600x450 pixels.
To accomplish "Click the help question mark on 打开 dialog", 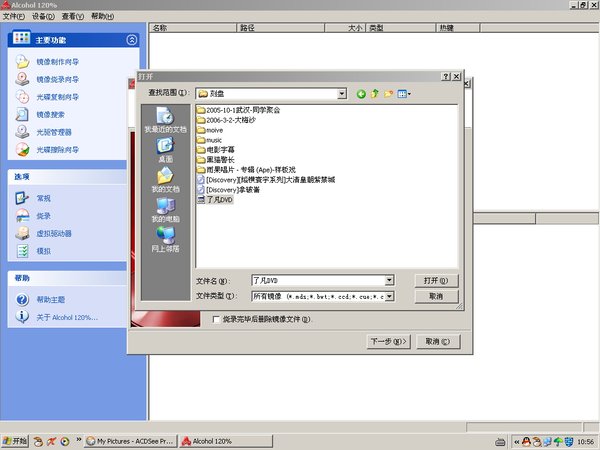I will click(x=445, y=77).
